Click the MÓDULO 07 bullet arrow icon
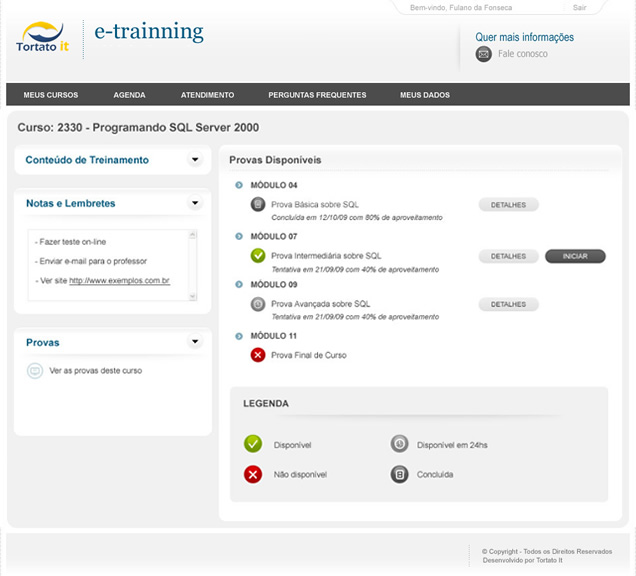 (x=239, y=236)
